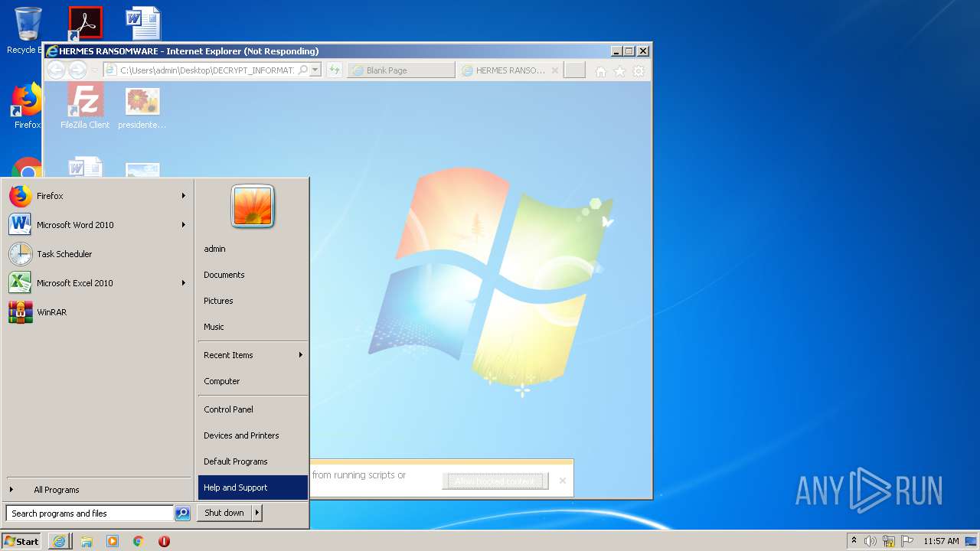
Task: Open Windows Media Player taskbar icon
Action: coord(113,541)
